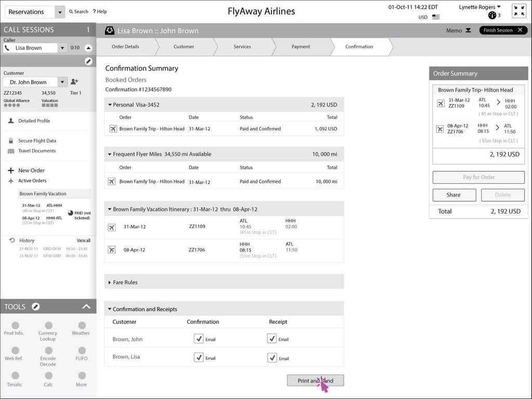Uncheck the Receipt Email checkbox for Brown, Lisa
The height and width of the screenshot is (399, 532).
272,357
